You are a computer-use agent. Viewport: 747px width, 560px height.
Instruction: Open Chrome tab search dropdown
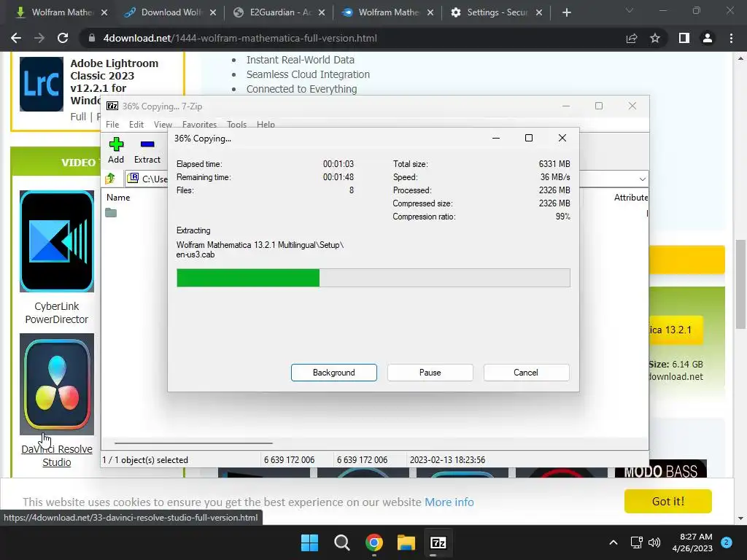[x=630, y=10]
